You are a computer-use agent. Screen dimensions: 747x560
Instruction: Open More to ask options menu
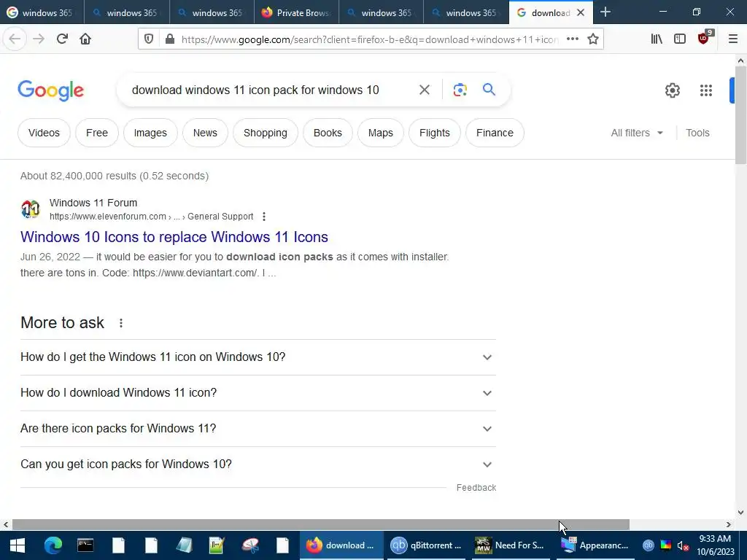[121, 323]
